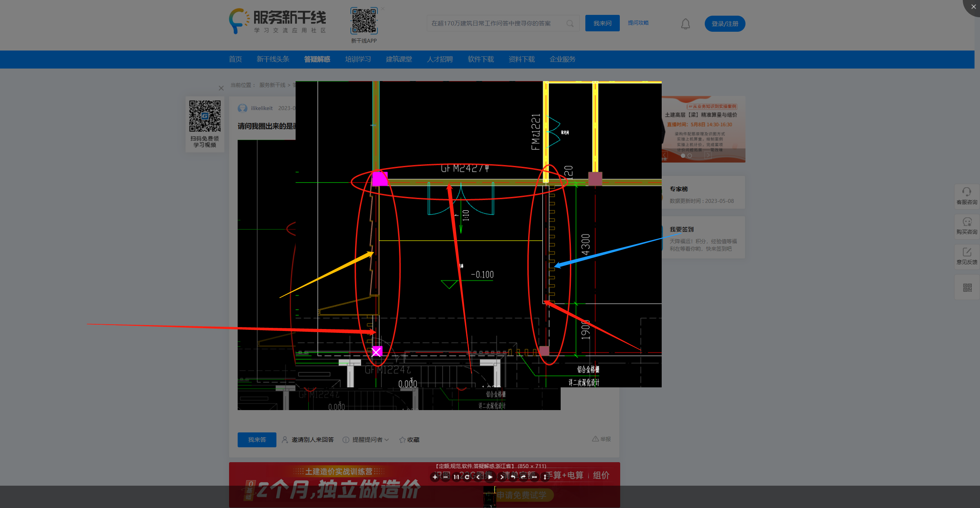Zoom out with the viewer minus button

click(446, 477)
